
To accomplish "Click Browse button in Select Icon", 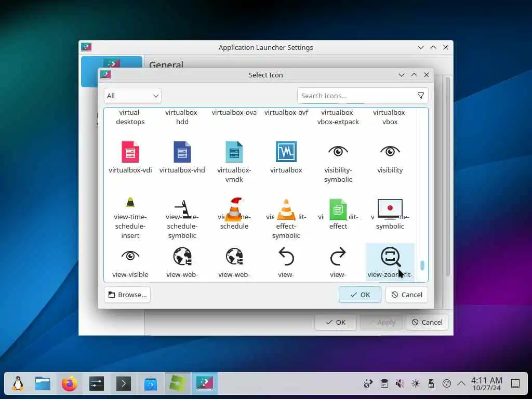I will (x=127, y=295).
